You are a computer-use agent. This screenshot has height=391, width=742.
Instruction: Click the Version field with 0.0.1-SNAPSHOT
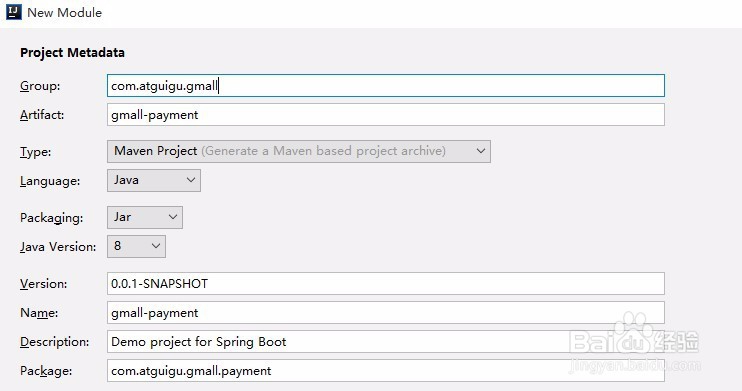(386, 284)
